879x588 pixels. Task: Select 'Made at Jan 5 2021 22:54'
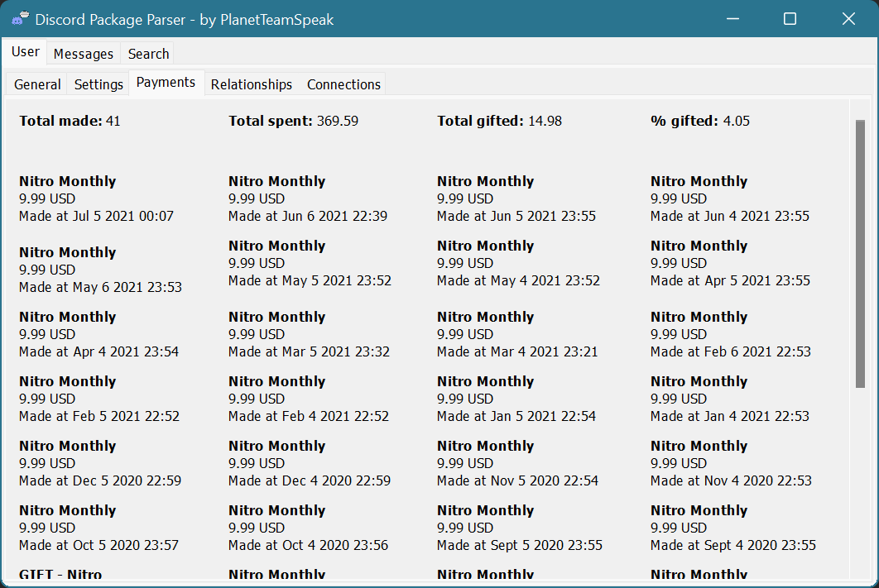pyautogui.click(x=516, y=416)
